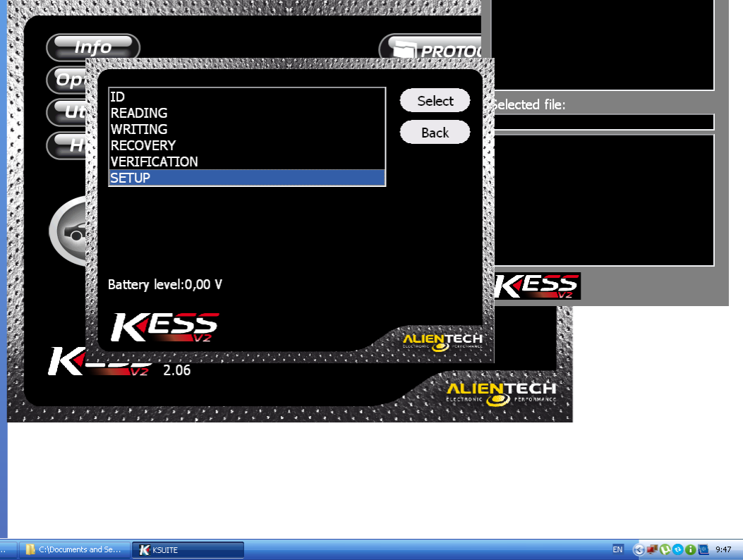This screenshot has width=743, height=560.
Task: Open the Info button in KESS main window
Action: 93,47
